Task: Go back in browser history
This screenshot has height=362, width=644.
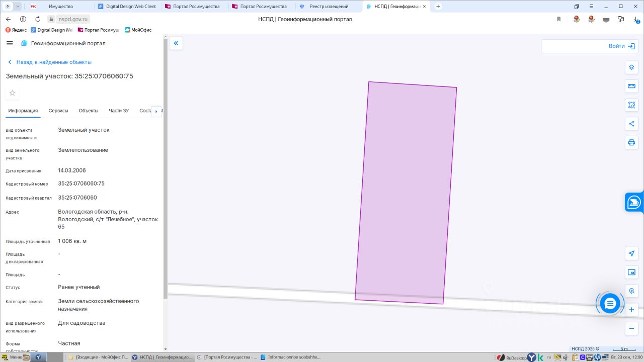Action: pyautogui.click(x=8, y=19)
